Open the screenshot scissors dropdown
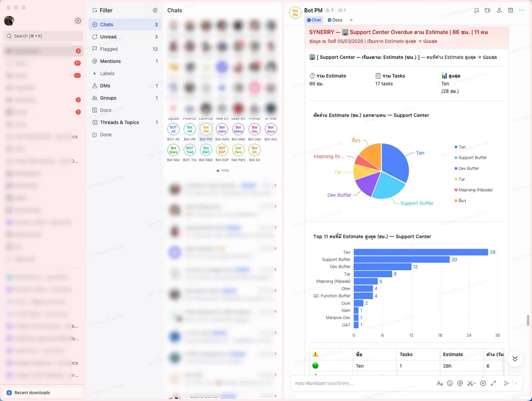532x401 pixels. pyautogui.click(x=474, y=383)
